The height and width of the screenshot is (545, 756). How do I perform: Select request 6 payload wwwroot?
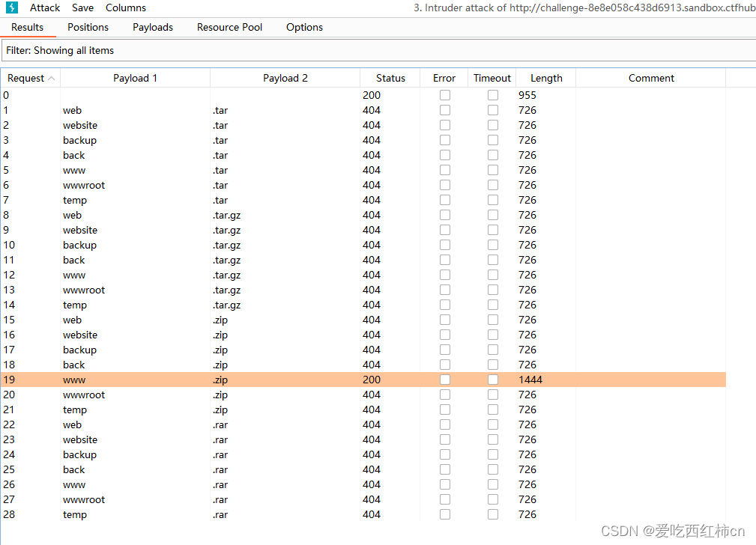(x=84, y=185)
